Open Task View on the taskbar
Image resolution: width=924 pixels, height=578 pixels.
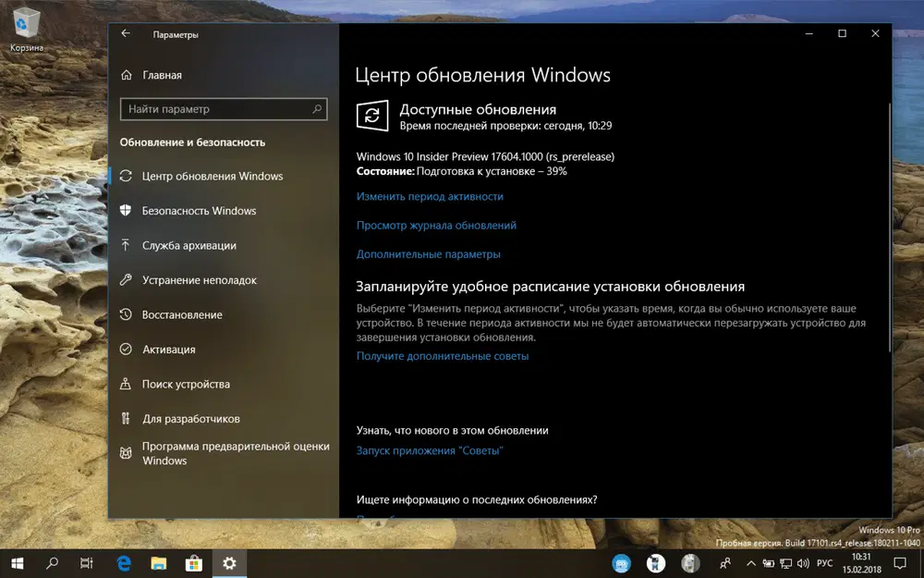point(87,563)
